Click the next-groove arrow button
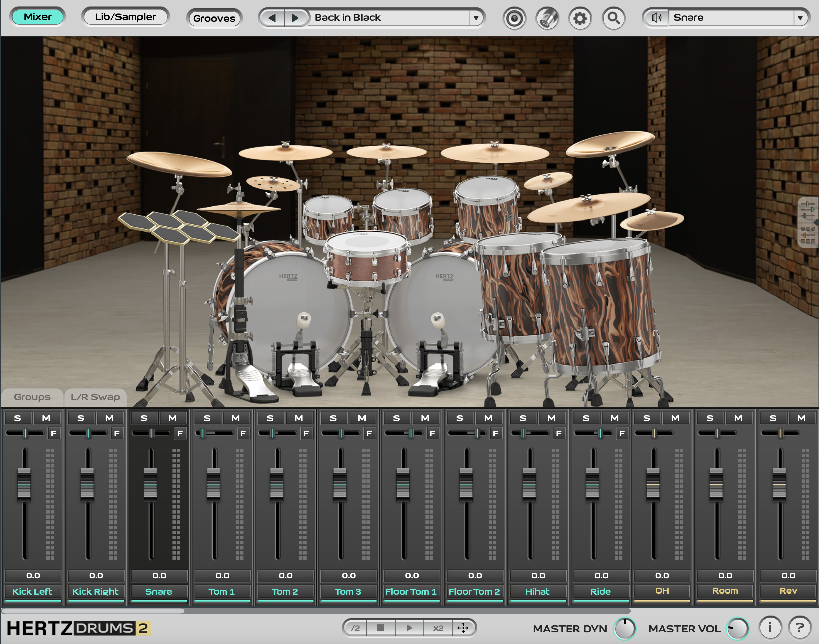The image size is (819, 644). 296,18
